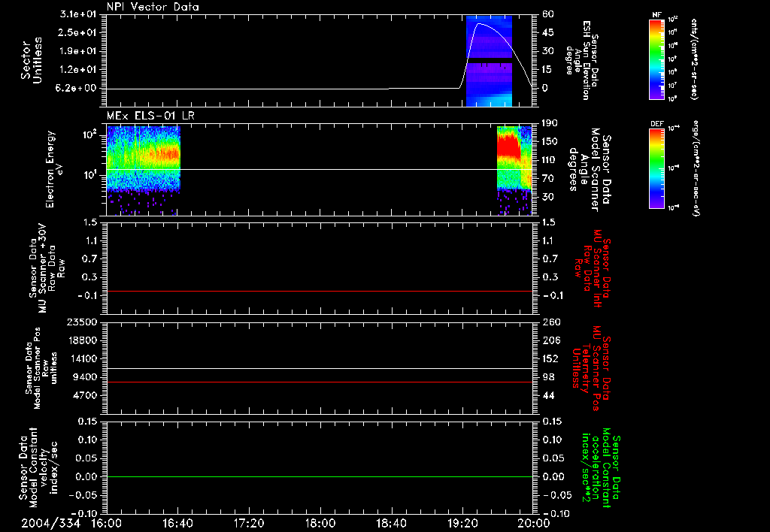
Task: Click the "DEF" label above color bar
Action: [x=657, y=124]
